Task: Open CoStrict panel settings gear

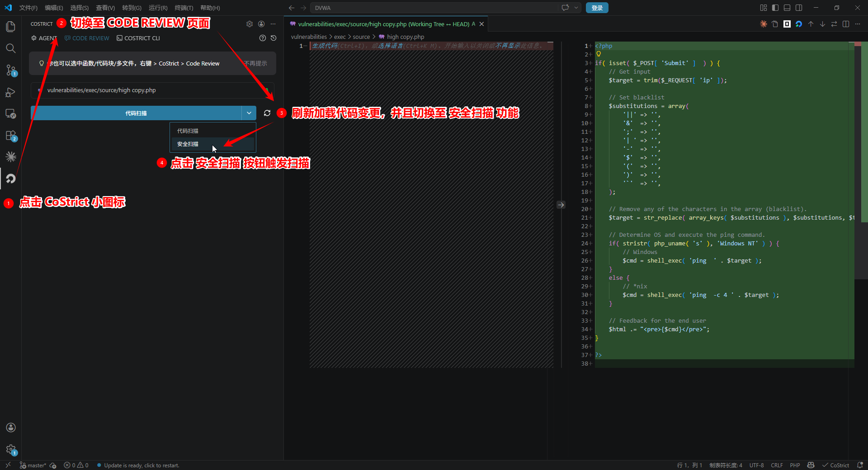Action: click(x=250, y=24)
